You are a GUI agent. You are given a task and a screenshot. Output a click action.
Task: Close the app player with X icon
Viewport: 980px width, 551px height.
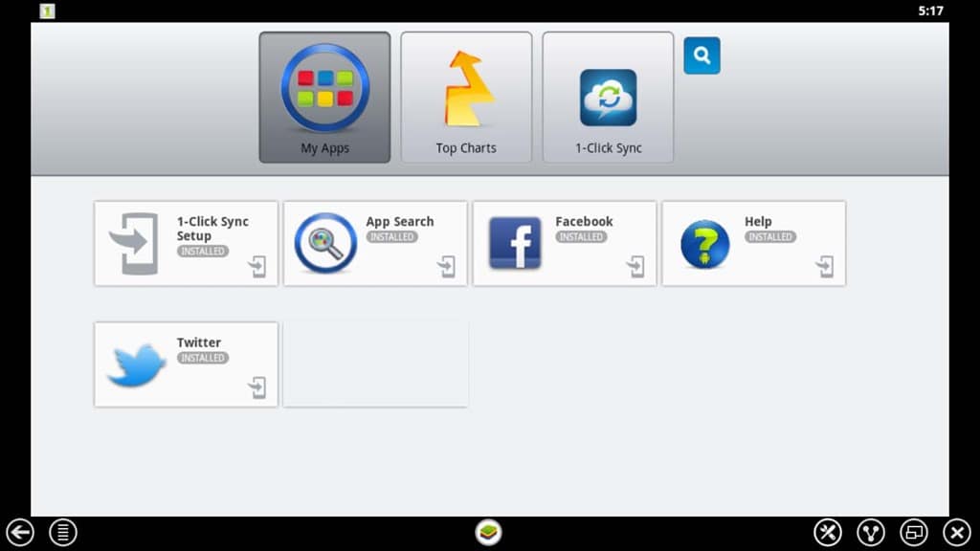tap(957, 533)
